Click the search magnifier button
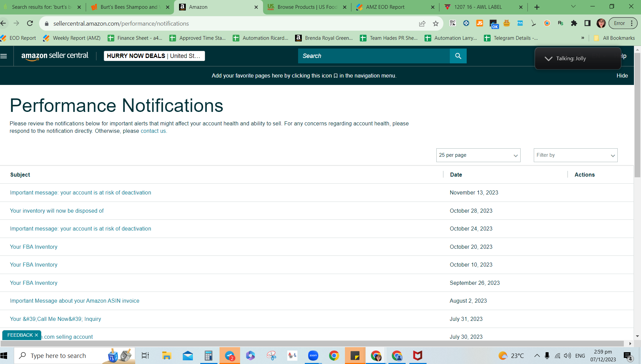 (x=458, y=56)
